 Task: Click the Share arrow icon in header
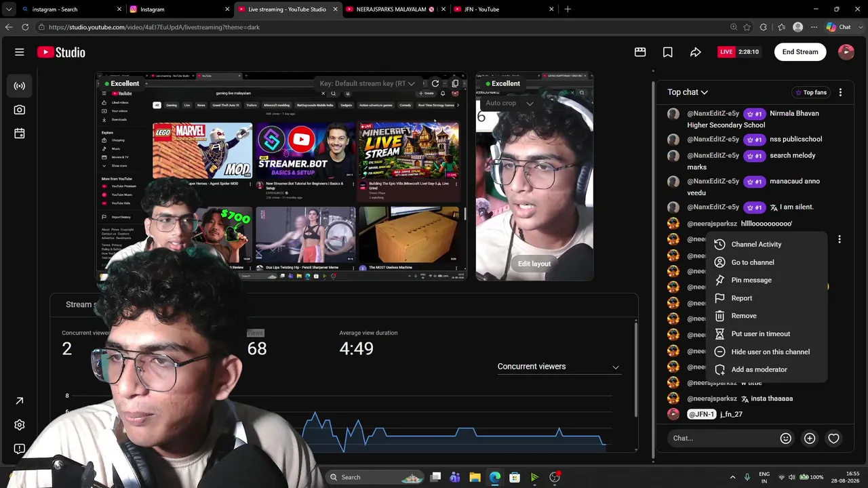[696, 52]
